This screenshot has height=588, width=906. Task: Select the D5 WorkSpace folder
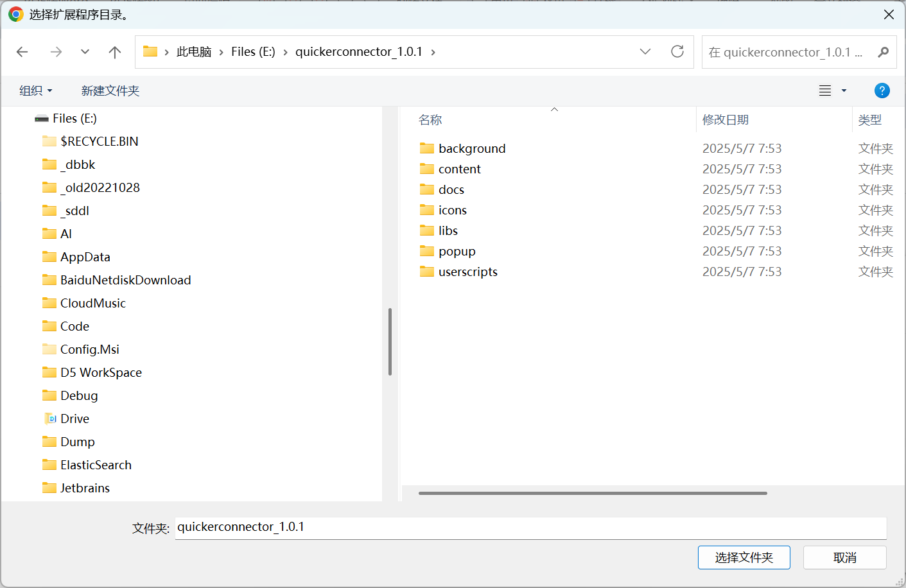pos(101,372)
